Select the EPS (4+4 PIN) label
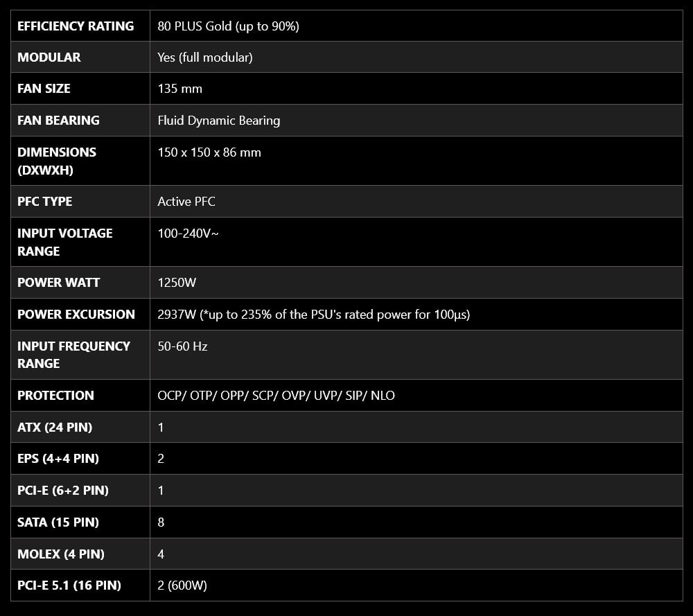The width and height of the screenshot is (693, 616). (x=58, y=459)
